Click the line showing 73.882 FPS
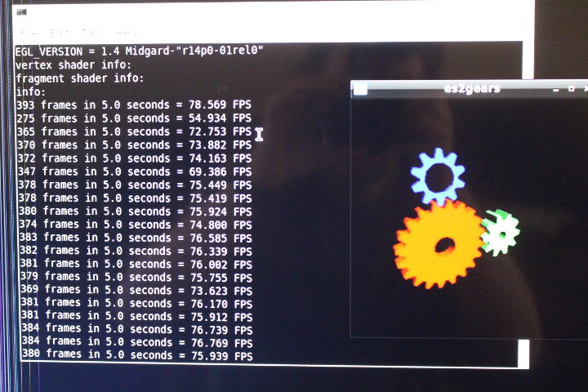The width and height of the screenshot is (588, 392). [x=134, y=145]
